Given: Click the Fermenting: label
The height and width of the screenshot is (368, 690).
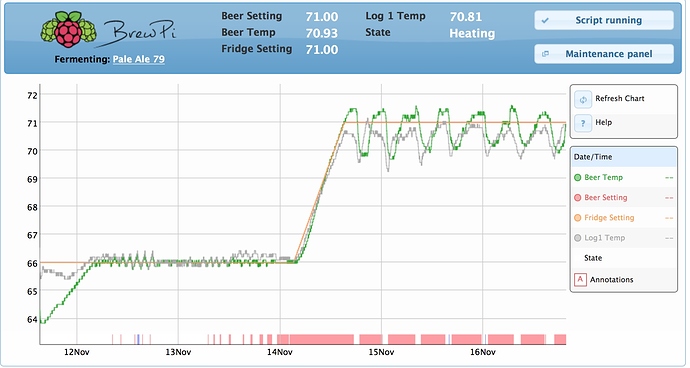Looking at the screenshot, I should pos(82,59).
